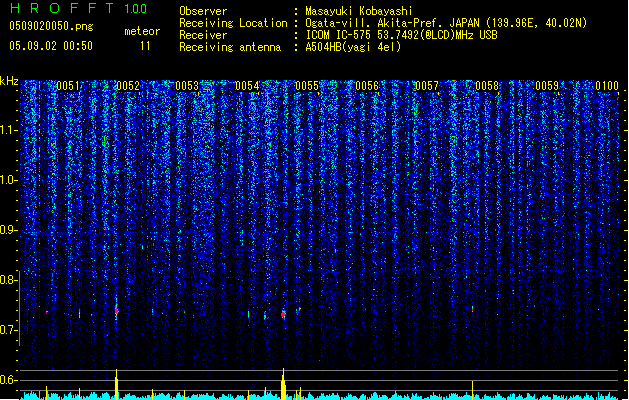Click the 'meteor' count label
The image size is (629, 400).
pyautogui.click(x=142, y=31)
